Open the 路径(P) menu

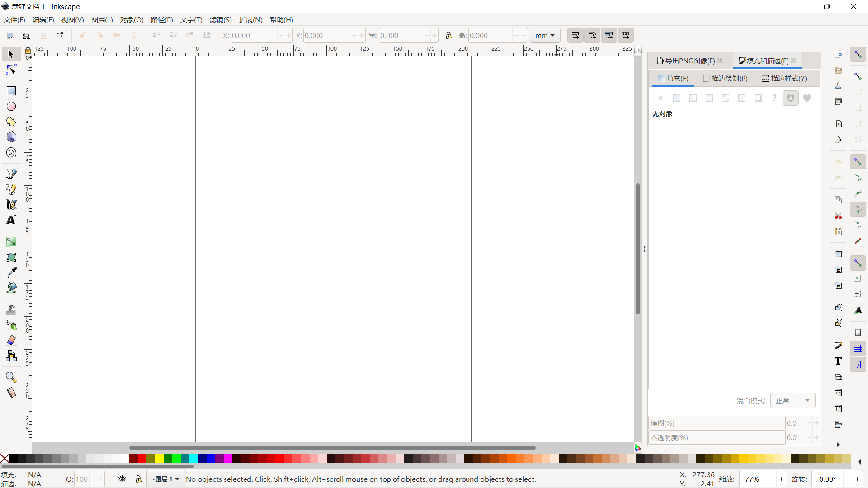162,19
